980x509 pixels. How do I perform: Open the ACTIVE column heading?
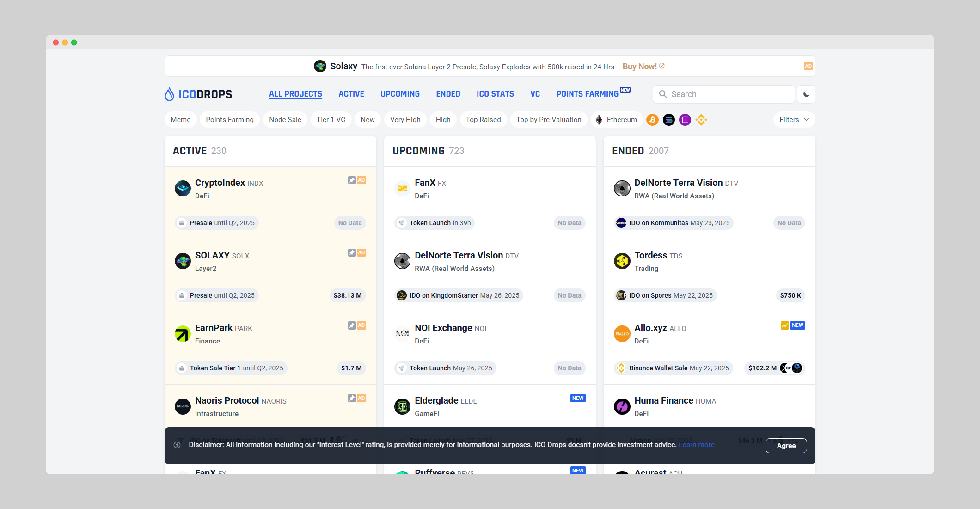coord(190,151)
